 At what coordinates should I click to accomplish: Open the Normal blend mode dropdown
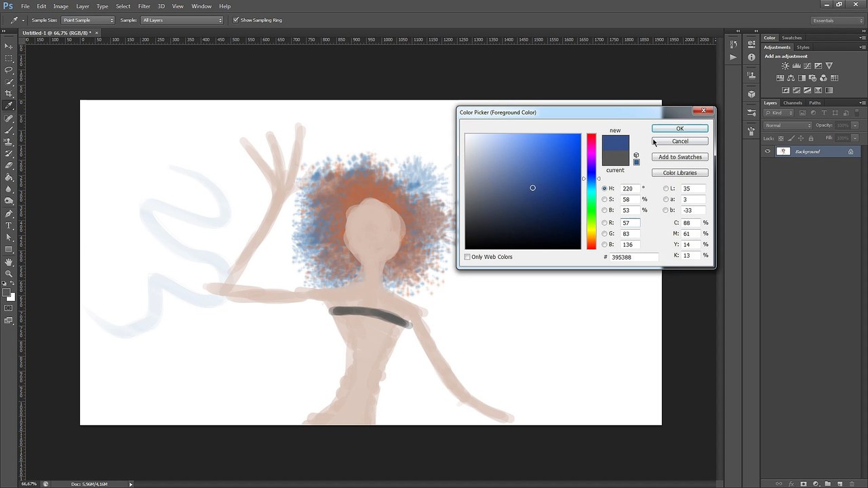(x=787, y=125)
